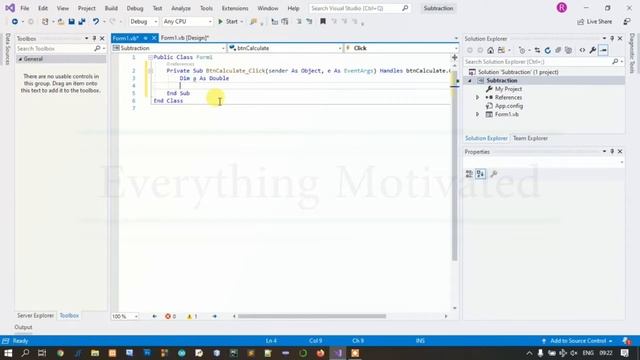Close the Toolbox panel
The image size is (640, 360).
coord(102,38)
